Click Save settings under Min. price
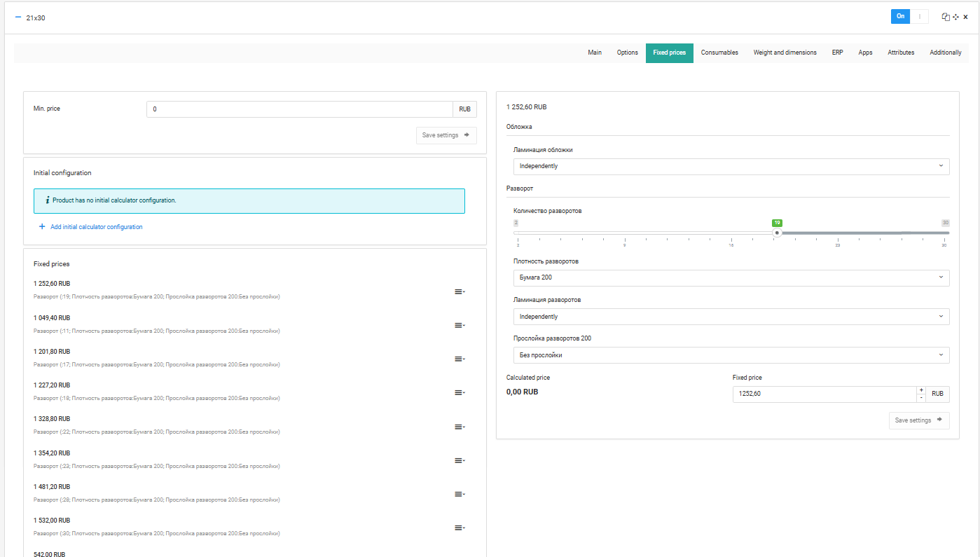The width and height of the screenshot is (980, 557). click(446, 135)
